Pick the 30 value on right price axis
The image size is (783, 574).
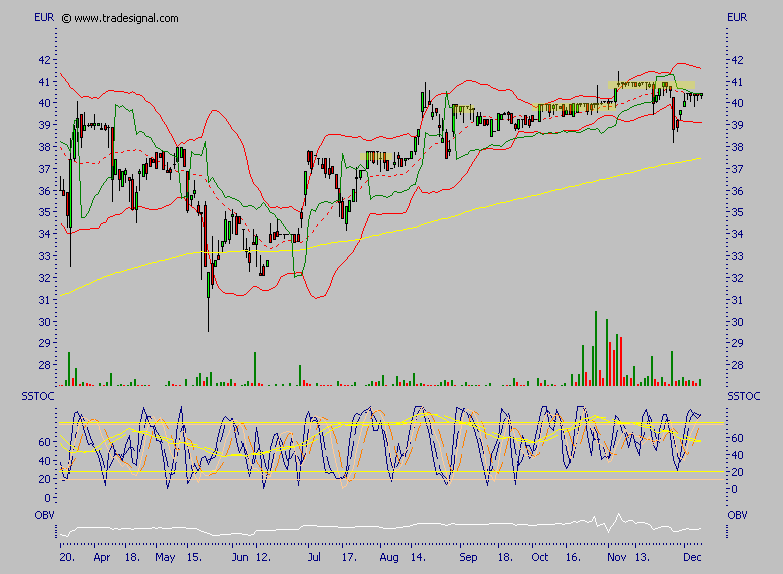(737, 322)
